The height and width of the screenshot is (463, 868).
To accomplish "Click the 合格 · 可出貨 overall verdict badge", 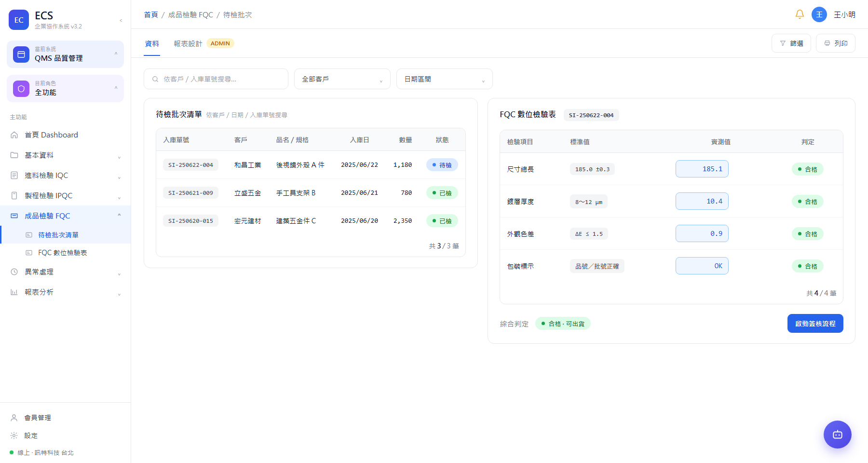I will click(x=563, y=324).
